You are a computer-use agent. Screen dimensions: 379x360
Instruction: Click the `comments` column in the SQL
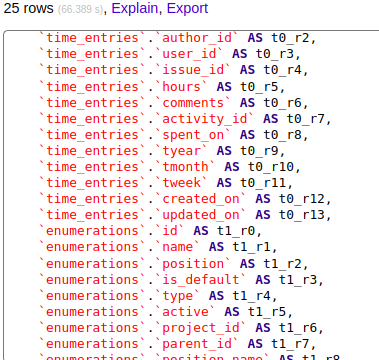tap(193, 102)
